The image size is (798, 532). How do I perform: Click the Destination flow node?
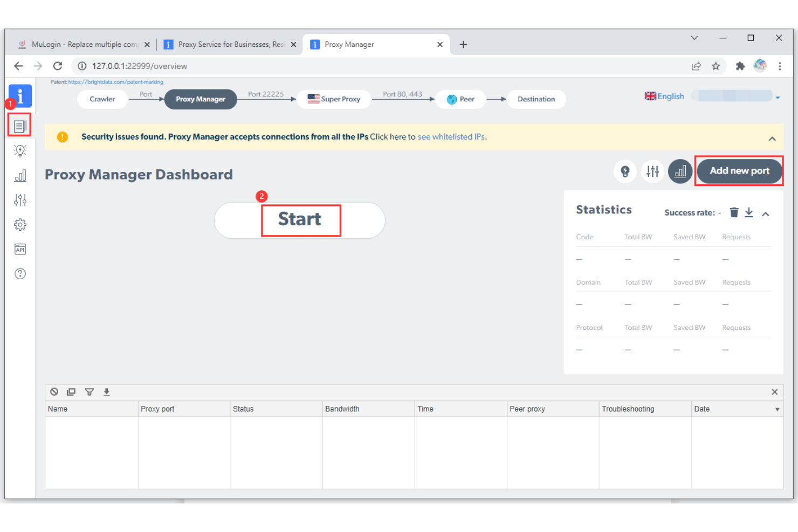click(536, 99)
